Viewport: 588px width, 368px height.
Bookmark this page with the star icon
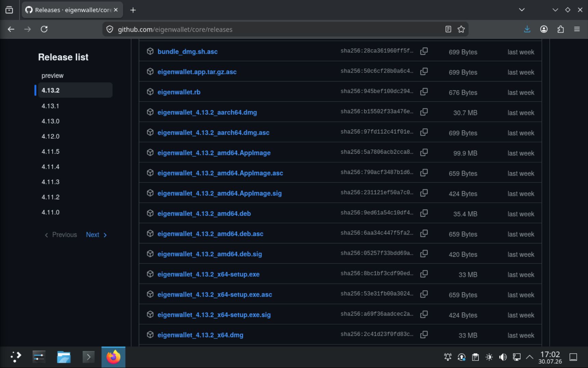coord(461,29)
